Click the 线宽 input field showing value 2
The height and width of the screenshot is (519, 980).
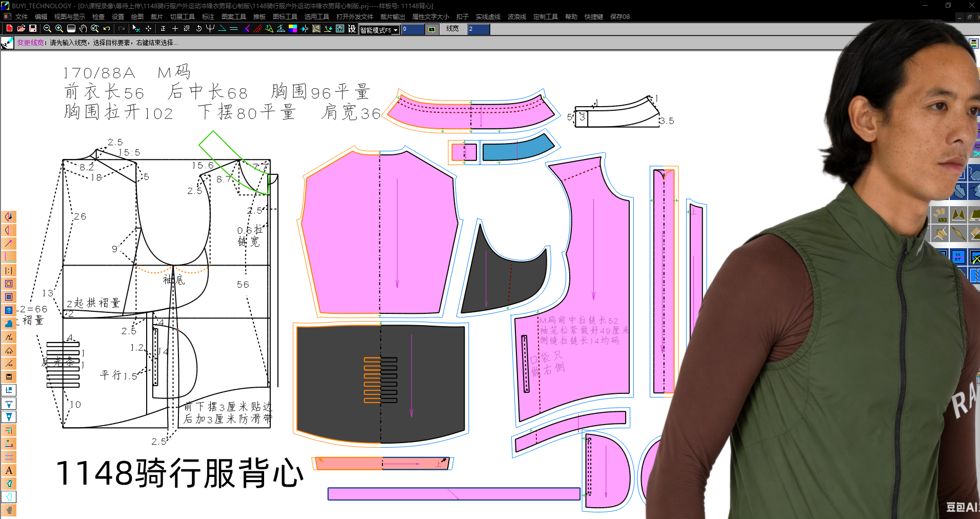pyautogui.click(x=477, y=29)
